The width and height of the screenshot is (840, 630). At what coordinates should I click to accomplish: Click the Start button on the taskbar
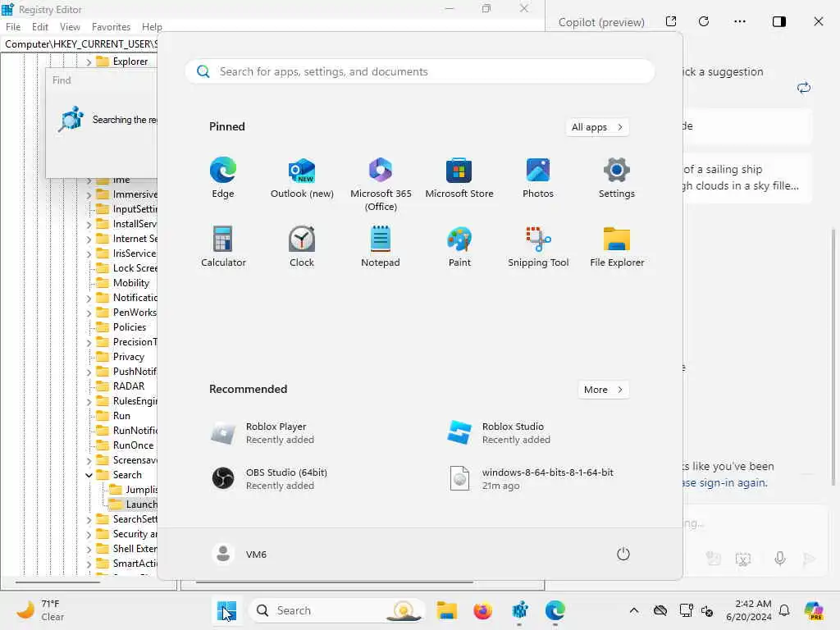tap(226, 610)
